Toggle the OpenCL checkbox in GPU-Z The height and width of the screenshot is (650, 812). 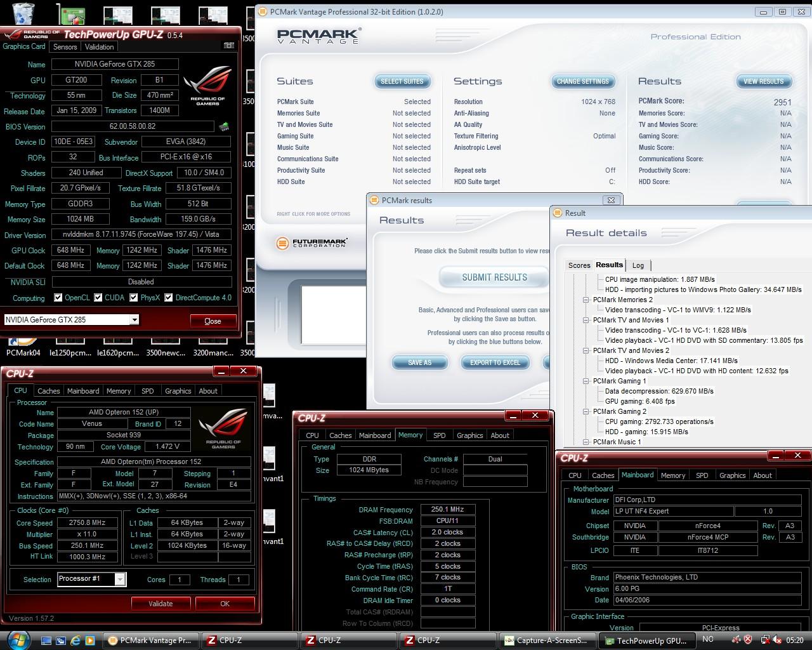[58, 297]
